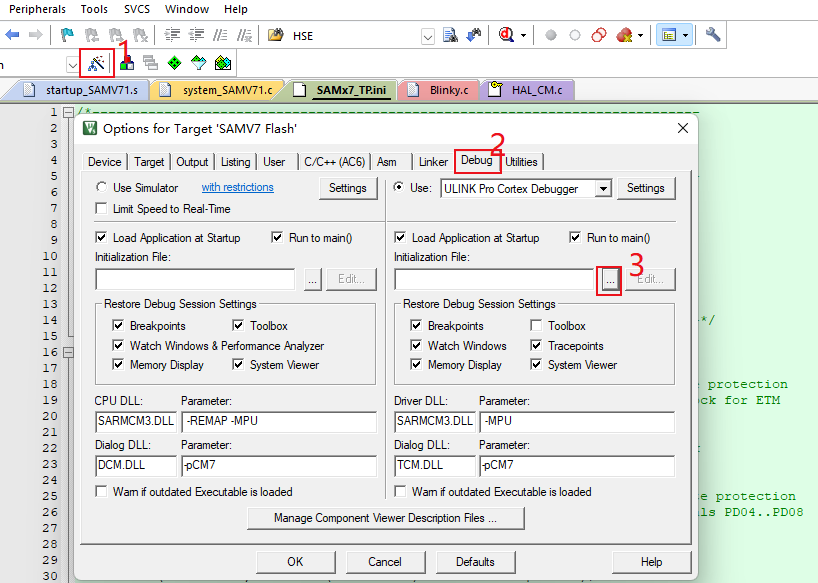Click the Navigate Backward blue arrow
Viewport: 818px width, 583px height.
(x=13, y=35)
